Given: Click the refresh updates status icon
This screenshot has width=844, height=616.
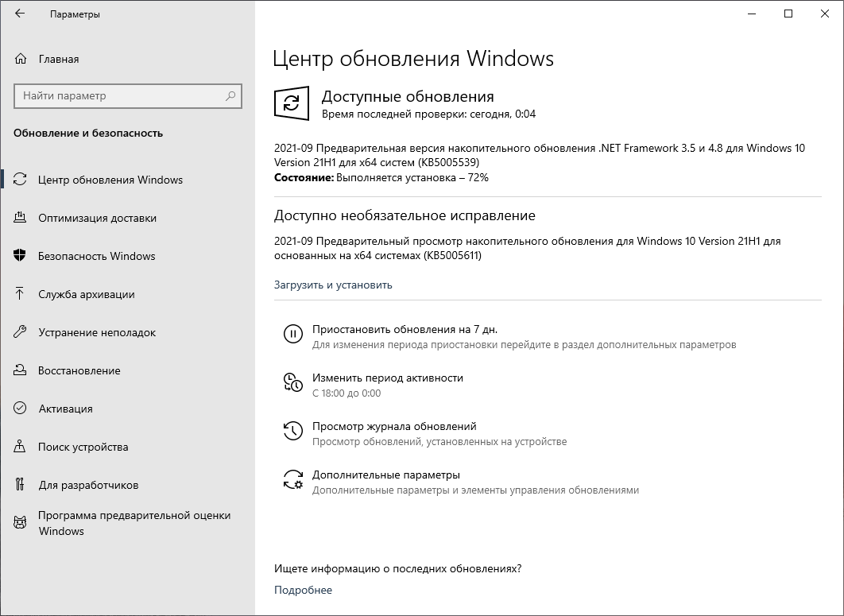Looking at the screenshot, I should [x=292, y=103].
